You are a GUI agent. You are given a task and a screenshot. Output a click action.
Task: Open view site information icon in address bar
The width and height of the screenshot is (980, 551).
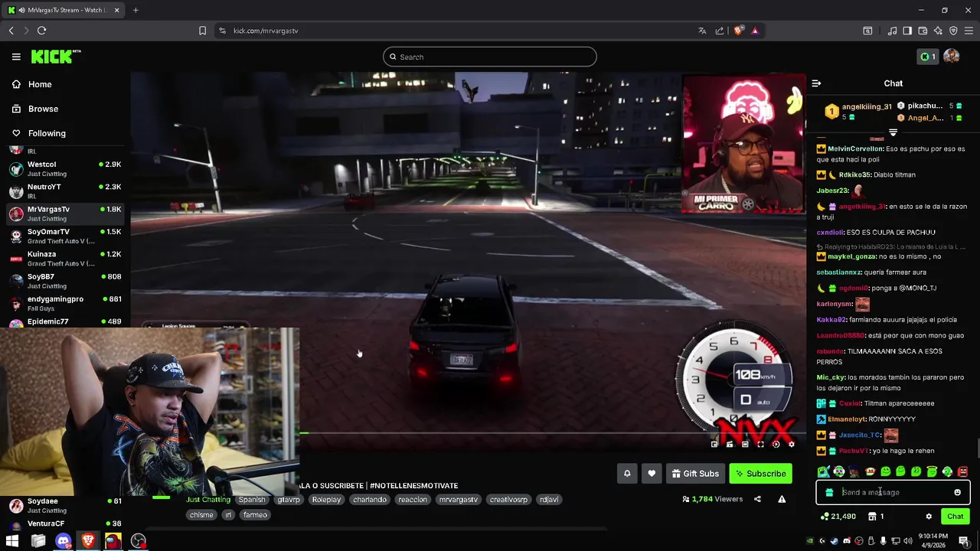point(222,31)
